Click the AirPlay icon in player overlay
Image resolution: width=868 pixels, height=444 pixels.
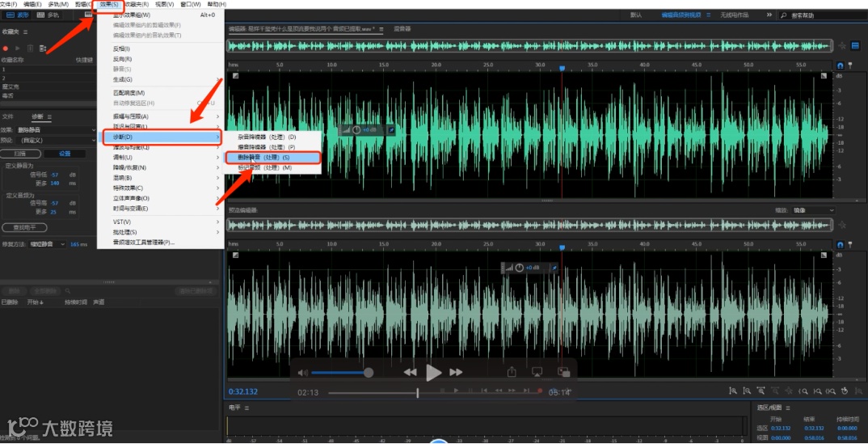537,372
